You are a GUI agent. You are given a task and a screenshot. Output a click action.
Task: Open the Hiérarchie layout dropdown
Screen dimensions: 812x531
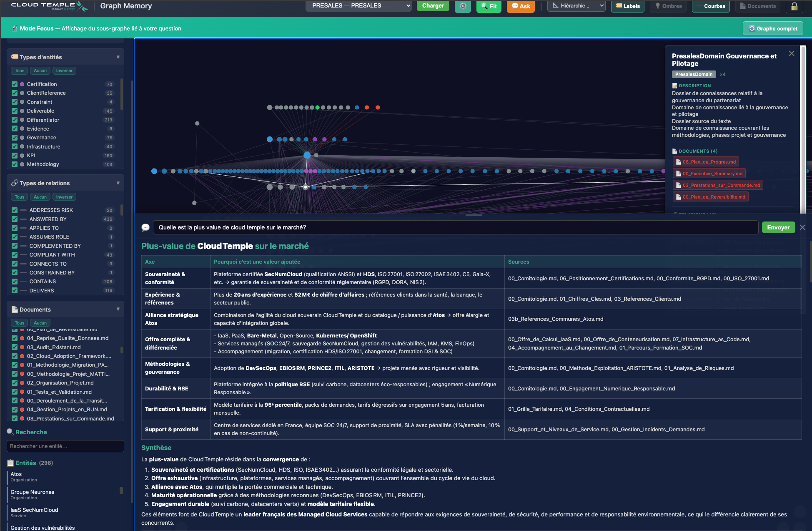576,6
